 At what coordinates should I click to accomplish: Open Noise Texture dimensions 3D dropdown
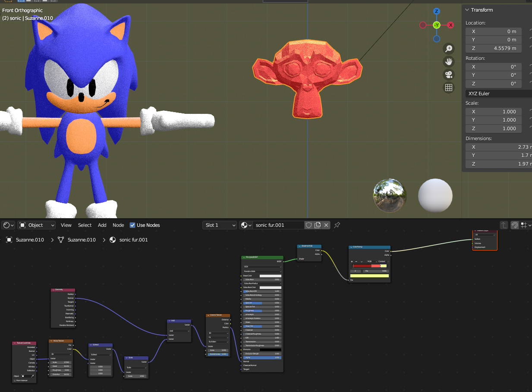tap(61, 354)
